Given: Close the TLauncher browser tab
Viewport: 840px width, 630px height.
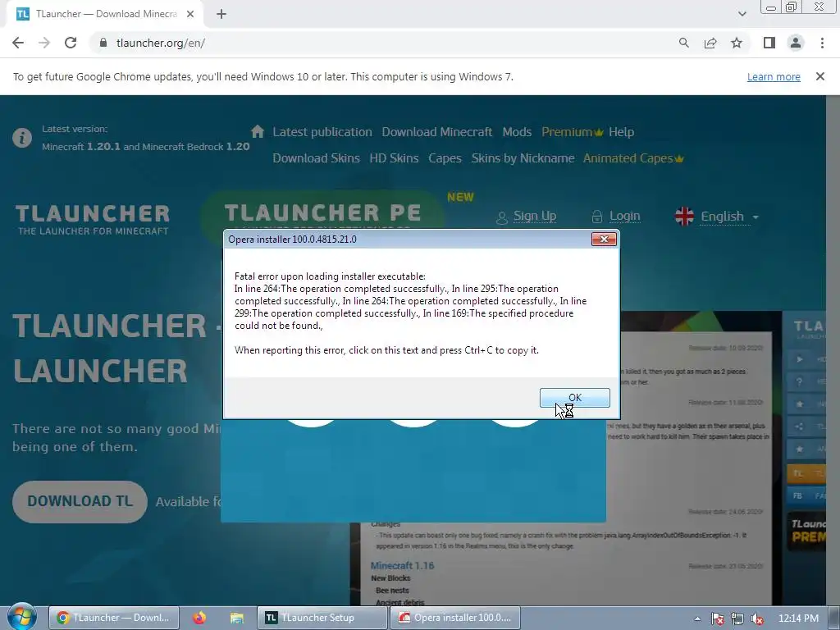Looking at the screenshot, I should coord(190,15).
